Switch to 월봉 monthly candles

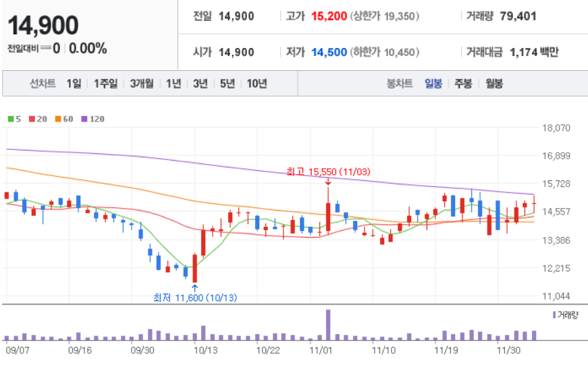pyautogui.click(x=494, y=83)
